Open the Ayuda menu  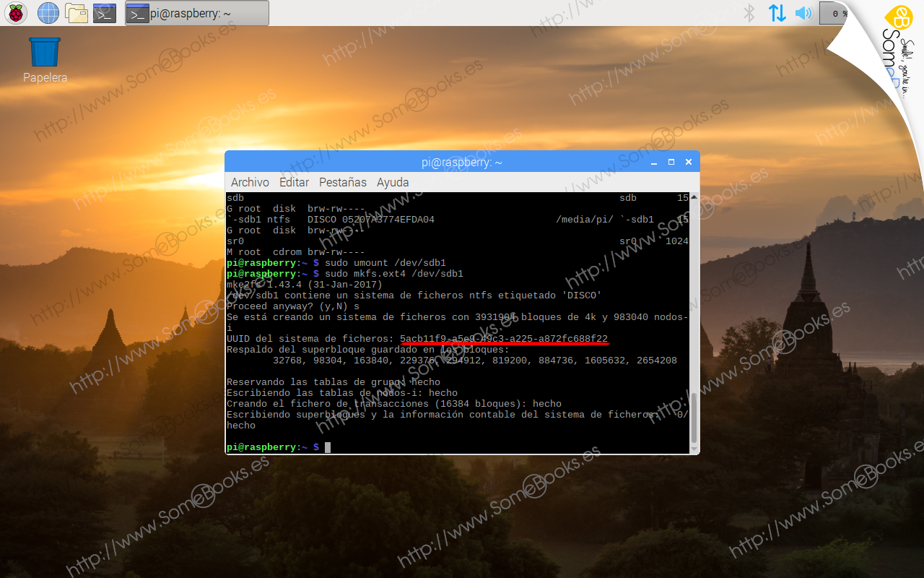393,182
